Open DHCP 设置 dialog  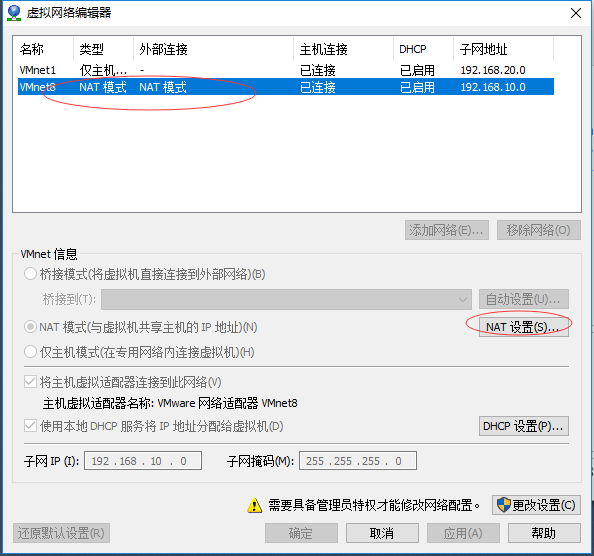click(524, 426)
